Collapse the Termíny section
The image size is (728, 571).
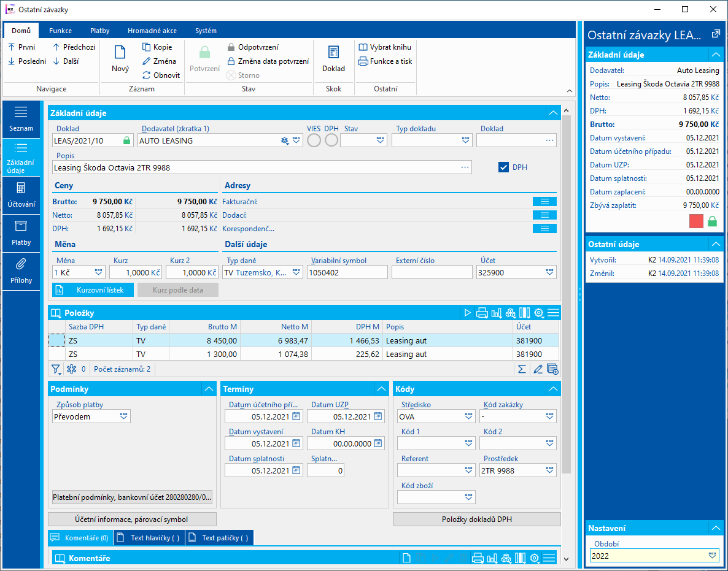point(382,389)
